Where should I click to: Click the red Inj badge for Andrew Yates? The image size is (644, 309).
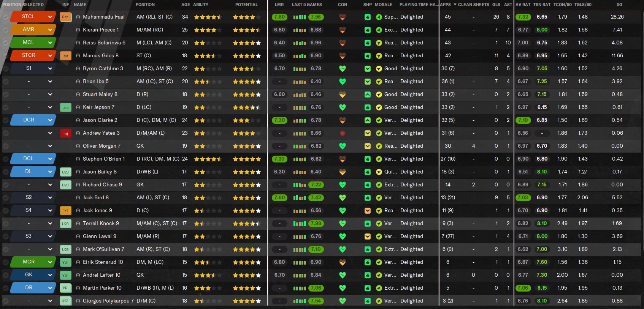(65, 133)
